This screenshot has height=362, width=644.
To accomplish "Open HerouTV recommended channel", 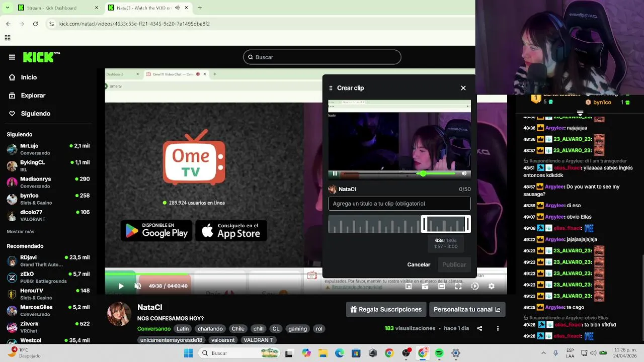I will click(x=48, y=294).
